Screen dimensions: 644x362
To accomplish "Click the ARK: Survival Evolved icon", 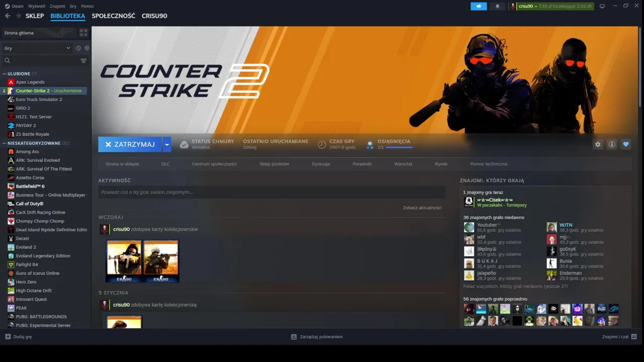I will tap(11, 160).
